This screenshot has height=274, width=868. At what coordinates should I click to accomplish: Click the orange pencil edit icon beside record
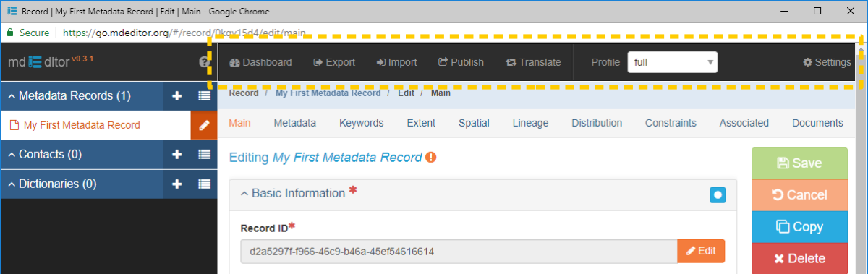(x=204, y=125)
